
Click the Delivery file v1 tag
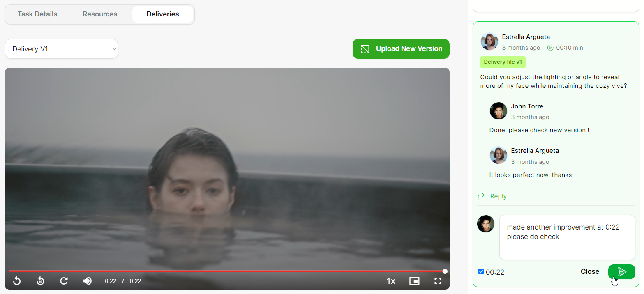[x=503, y=62]
